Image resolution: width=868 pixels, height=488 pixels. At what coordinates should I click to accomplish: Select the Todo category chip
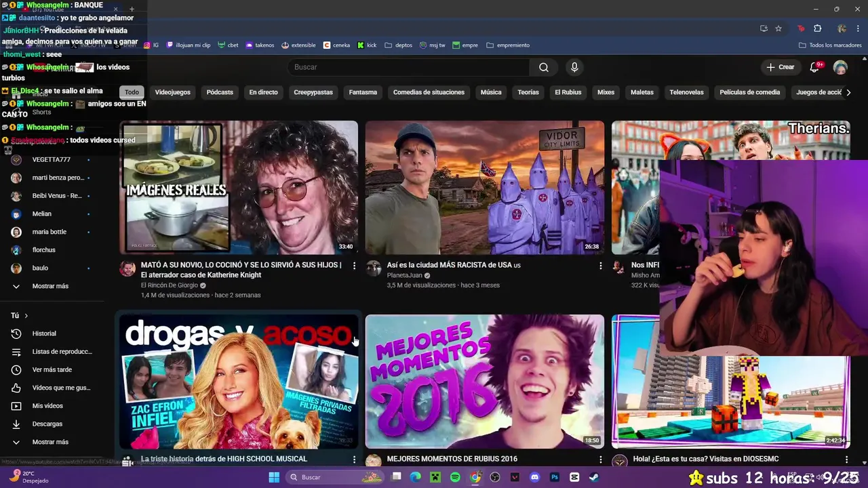tap(132, 92)
